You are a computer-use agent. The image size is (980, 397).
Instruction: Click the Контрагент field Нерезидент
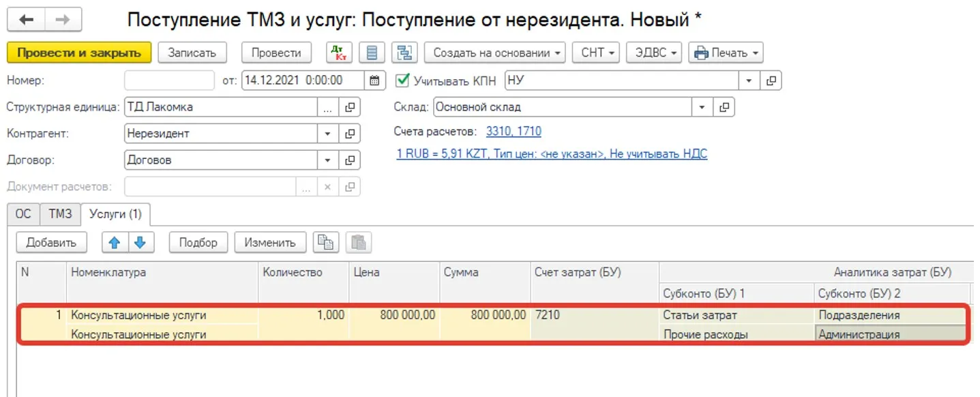pos(221,134)
